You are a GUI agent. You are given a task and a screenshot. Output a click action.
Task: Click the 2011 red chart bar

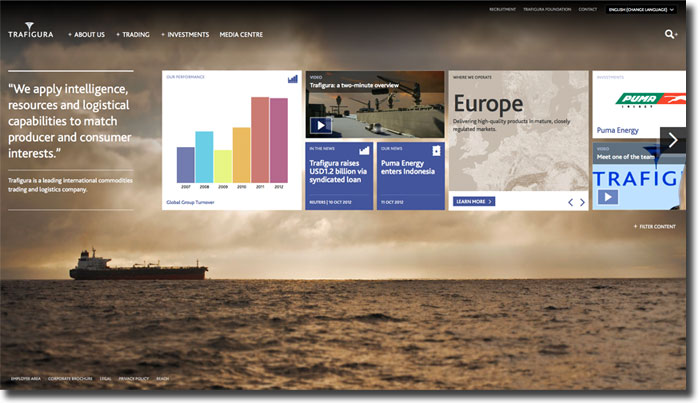[260, 140]
